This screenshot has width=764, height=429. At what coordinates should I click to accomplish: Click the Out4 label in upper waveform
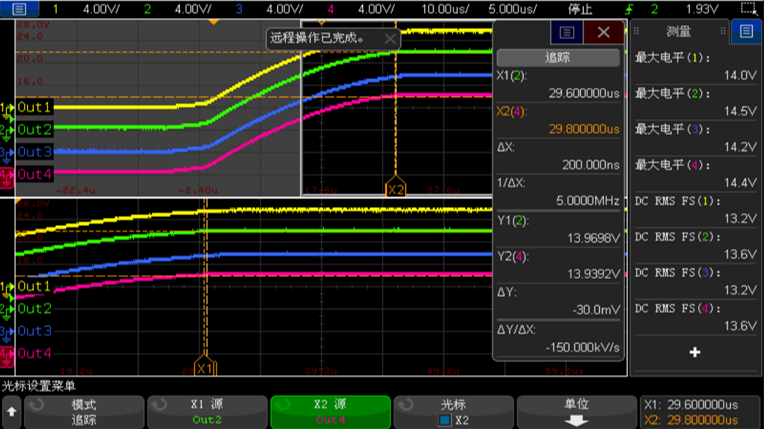(34, 174)
